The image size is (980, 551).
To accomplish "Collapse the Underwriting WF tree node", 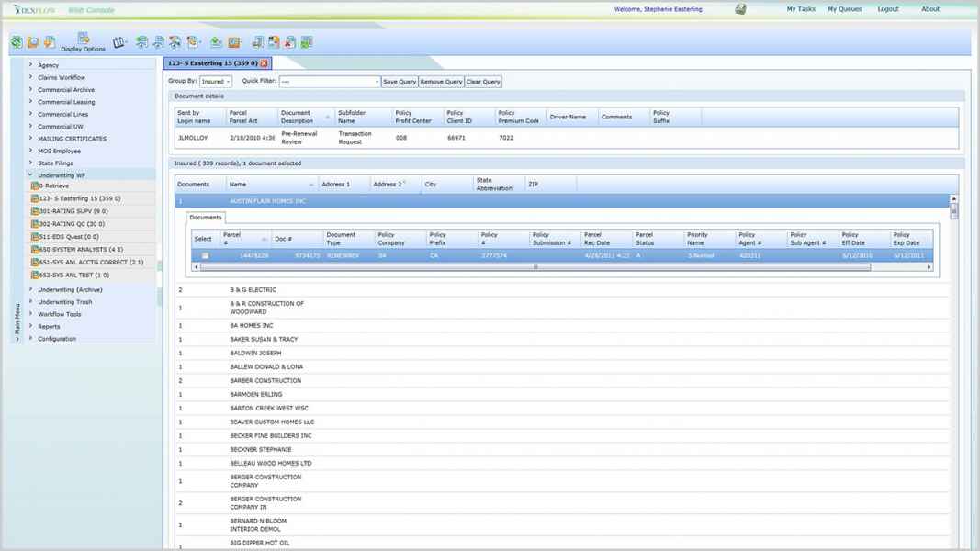I will pyautogui.click(x=30, y=174).
